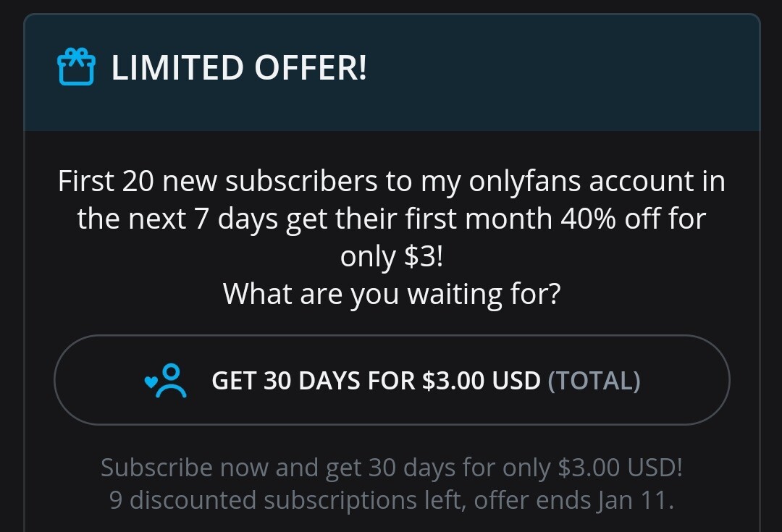Click the "What are you waiting for?" line
This screenshot has width=782, height=532.
click(x=391, y=294)
